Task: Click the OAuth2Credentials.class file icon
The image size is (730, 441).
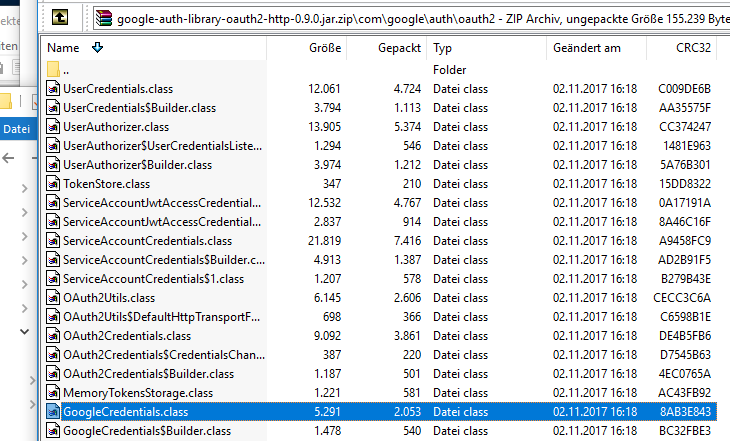Action: [x=53, y=336]
